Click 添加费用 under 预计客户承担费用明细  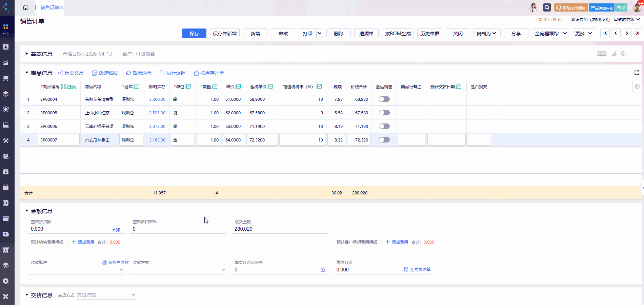coord(397,242)
